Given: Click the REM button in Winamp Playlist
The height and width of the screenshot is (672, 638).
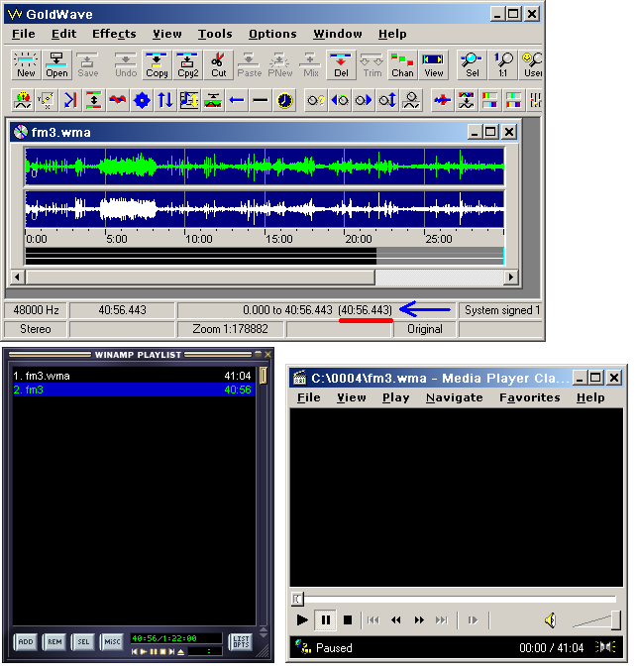Looking at the screenshot, I should point(54,641).
